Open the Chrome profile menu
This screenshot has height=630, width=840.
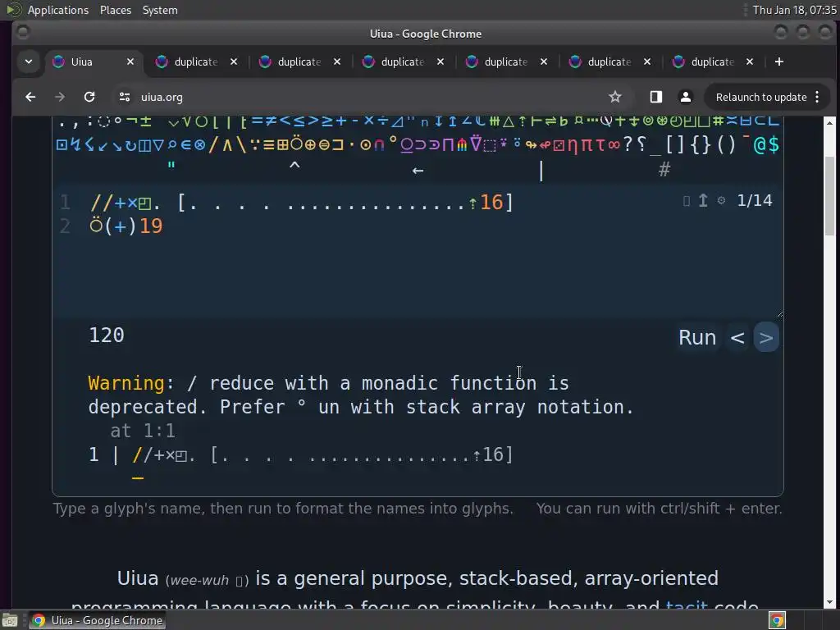(x=685, y=97)
